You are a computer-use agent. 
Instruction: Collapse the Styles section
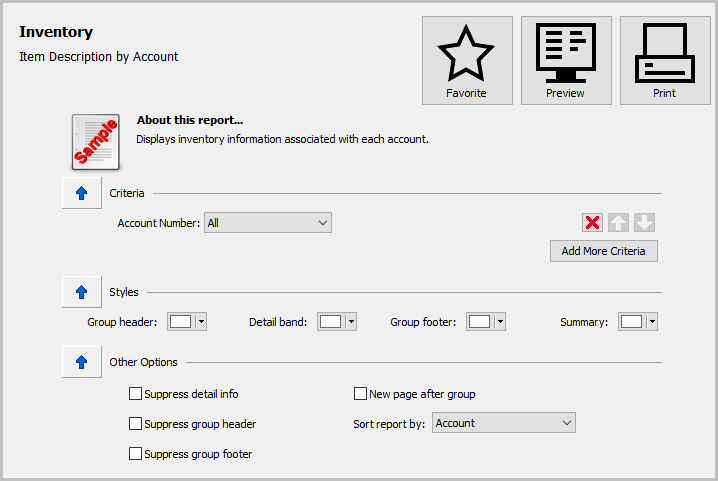point(82,292)
